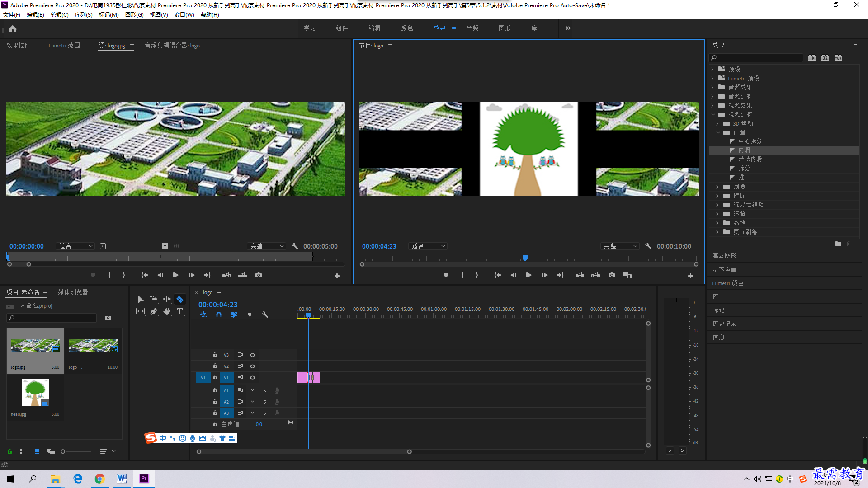Click accelerated effects filter icon

pyautogui.click(x=812, y=58)
